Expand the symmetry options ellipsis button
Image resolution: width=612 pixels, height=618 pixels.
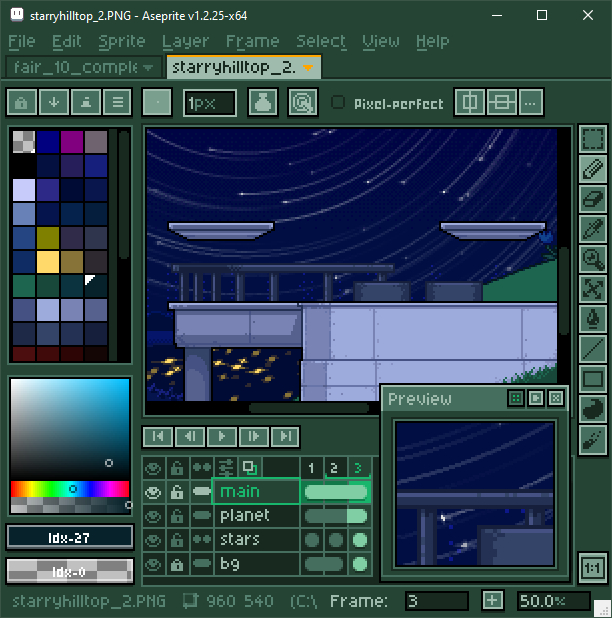pos(531,102)
